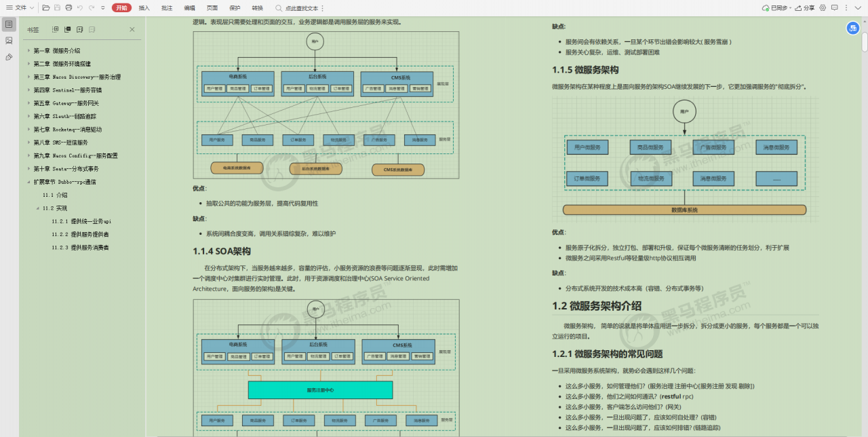Expand 第一章 微服务介绍 bookmark arrow
Screen dimensions: 868x437
pyautogui.click(x=28, y=51)
